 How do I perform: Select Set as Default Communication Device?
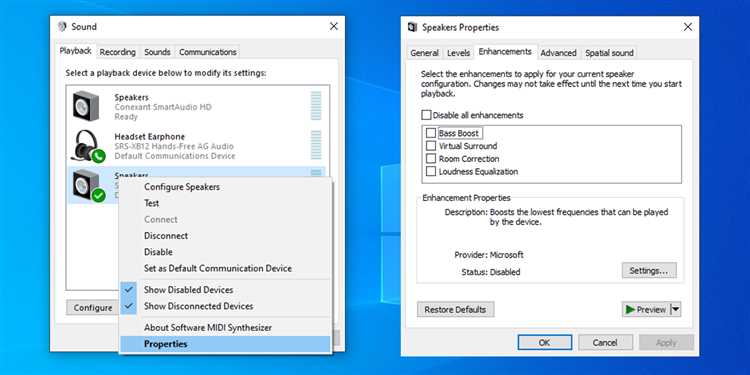225,268
